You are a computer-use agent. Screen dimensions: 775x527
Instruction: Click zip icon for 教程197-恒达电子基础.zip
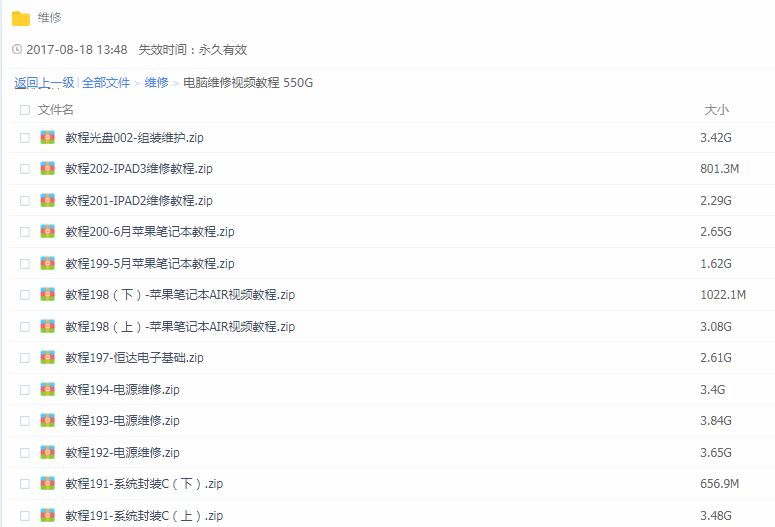(47, 357)
